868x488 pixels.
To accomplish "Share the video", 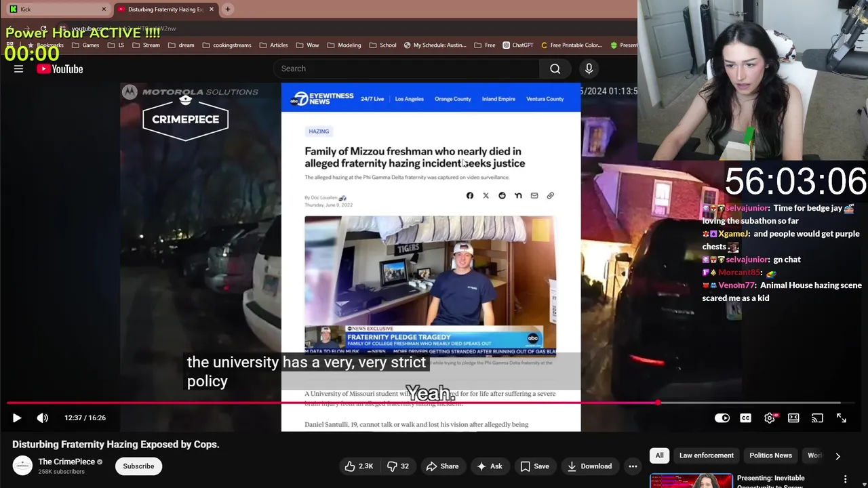I will pos(442,466).
